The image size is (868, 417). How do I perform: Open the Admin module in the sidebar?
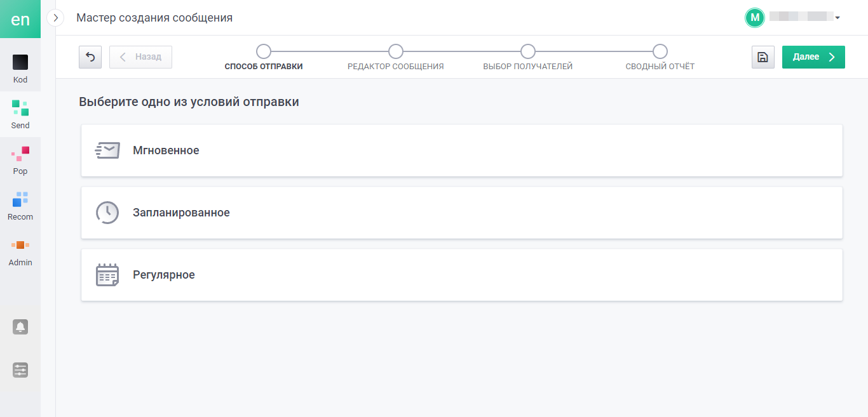point(20,251)
